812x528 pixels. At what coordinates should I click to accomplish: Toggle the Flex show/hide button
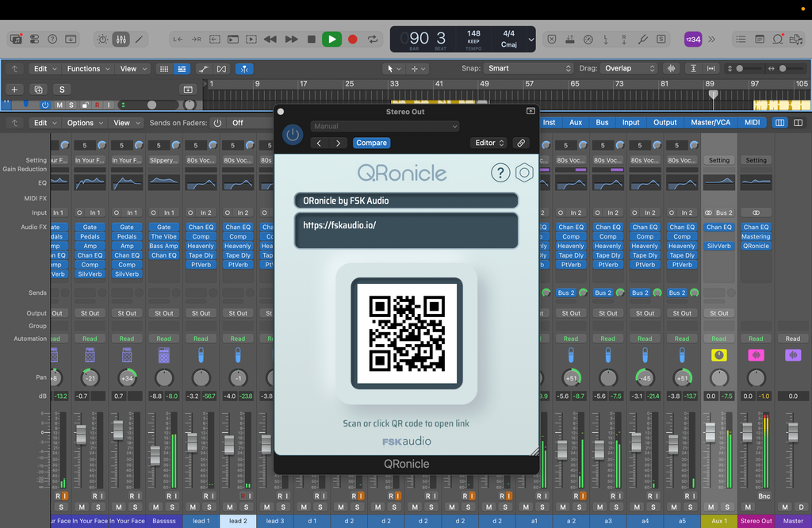[222, 69]
